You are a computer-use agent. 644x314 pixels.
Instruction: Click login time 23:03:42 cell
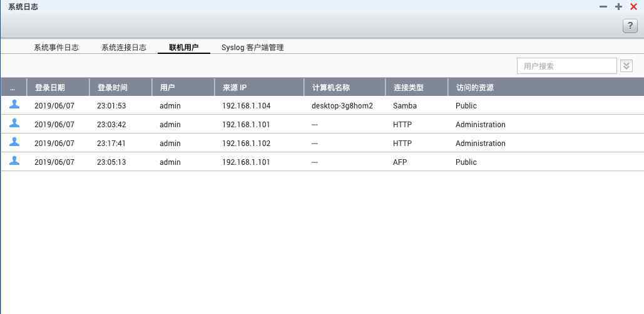tap(111, 124)
